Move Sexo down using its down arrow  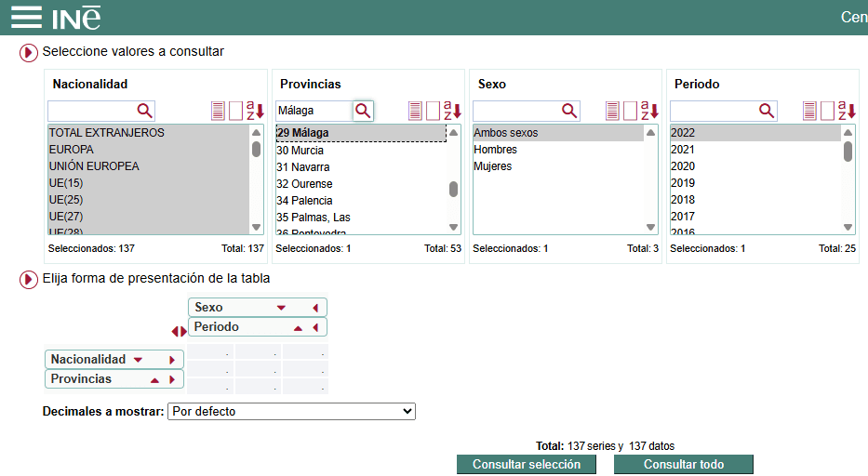[281, 308]
